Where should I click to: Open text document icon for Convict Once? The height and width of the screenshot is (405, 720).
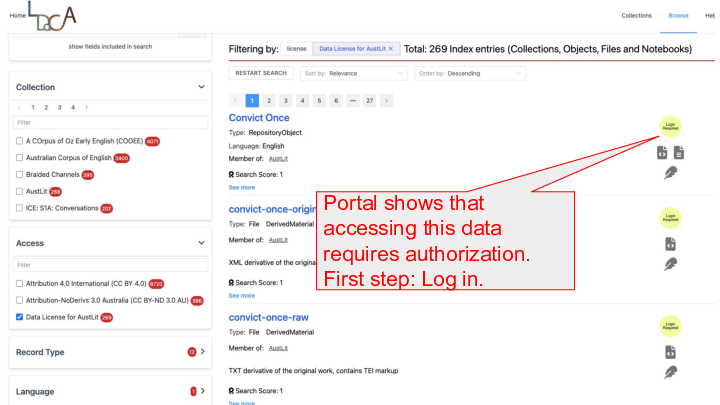pyautogui.click(x=679, y=152)
